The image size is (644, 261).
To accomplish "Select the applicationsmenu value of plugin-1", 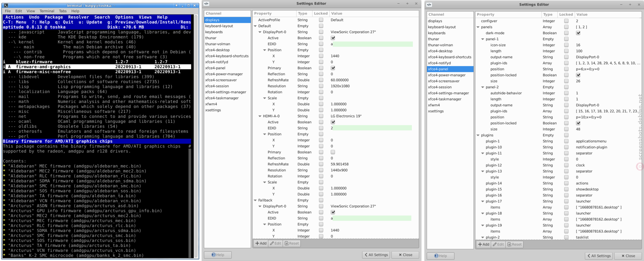I will pyautogui.click(x=591, y=141).
